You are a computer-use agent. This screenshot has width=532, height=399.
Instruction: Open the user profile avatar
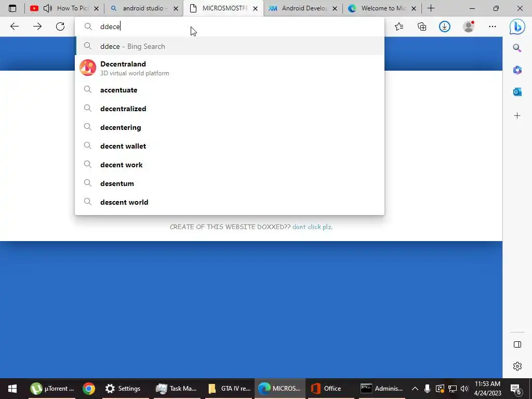(469, 26)
